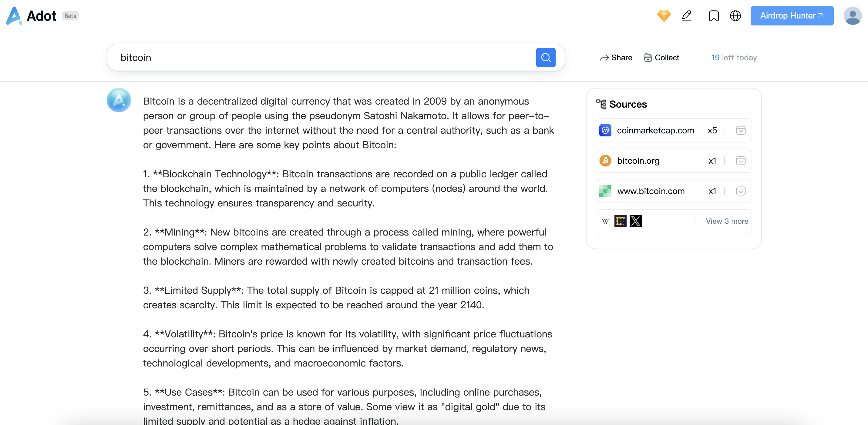This screenshot has width=868, height=425.
Task: Expand the www.bitcoin.com source entry
Action: [x=741, y=191]
